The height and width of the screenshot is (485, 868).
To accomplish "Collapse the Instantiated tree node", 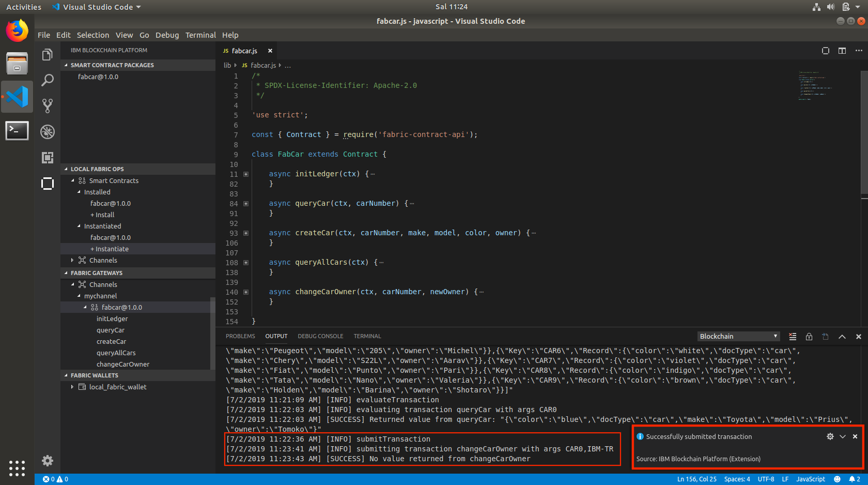I will pos(79,226).
